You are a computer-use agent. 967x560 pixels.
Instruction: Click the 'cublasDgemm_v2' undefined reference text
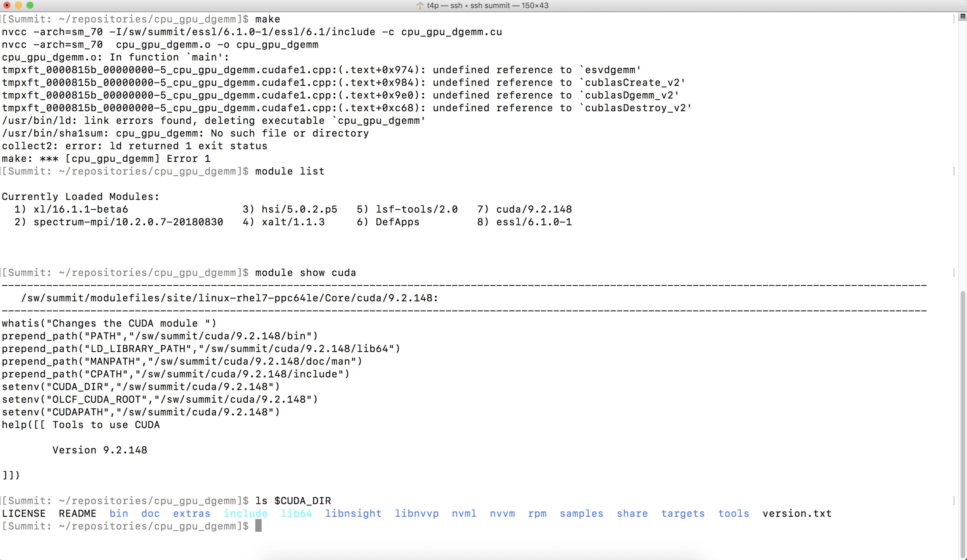pos(629,95)
